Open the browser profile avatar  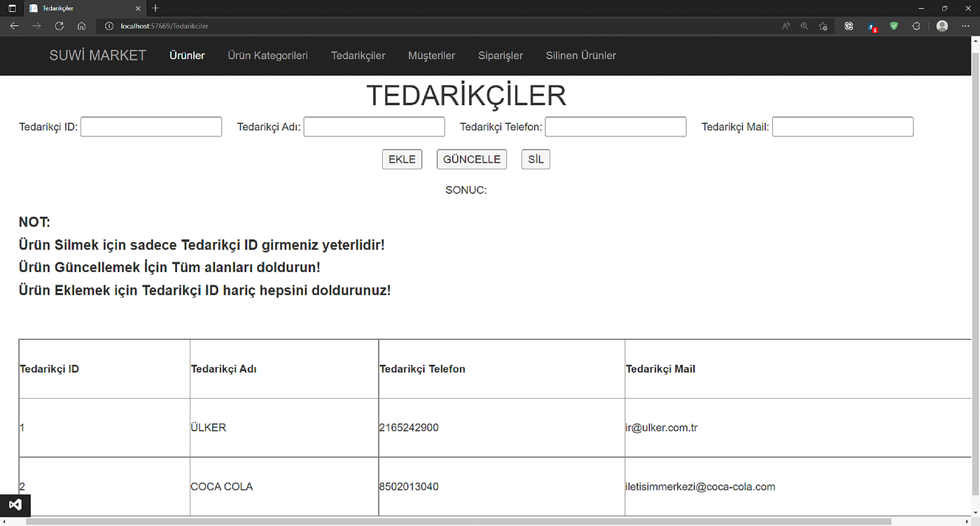point(942,26)
